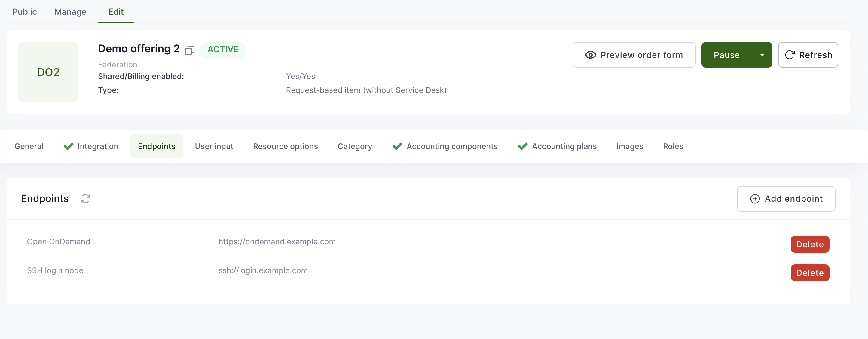
Task: Click the circular arrow Refresh icon
Action: click(x=790, y=55)
